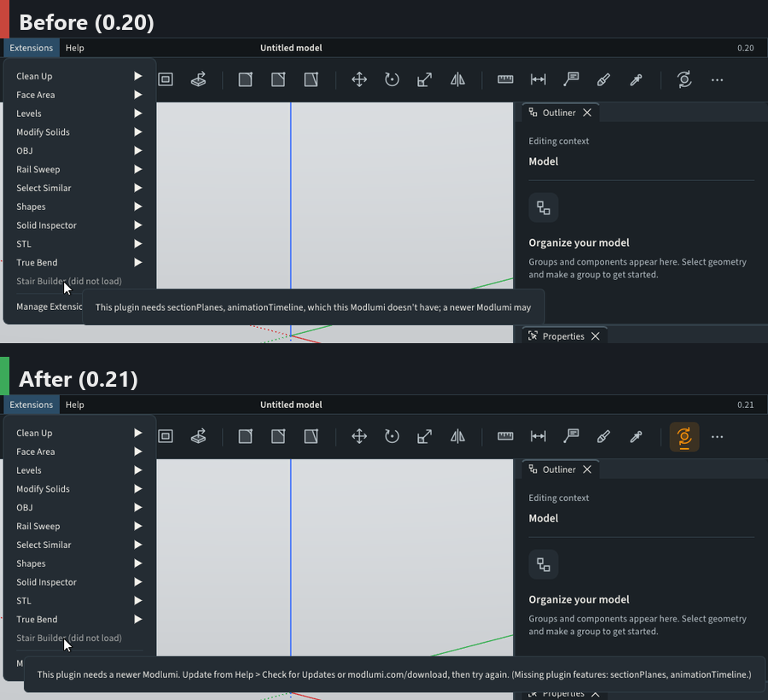Expand the Levels submenu arrow in the Before menu
This screenshot has height=700, width=768.
[138, 114]
